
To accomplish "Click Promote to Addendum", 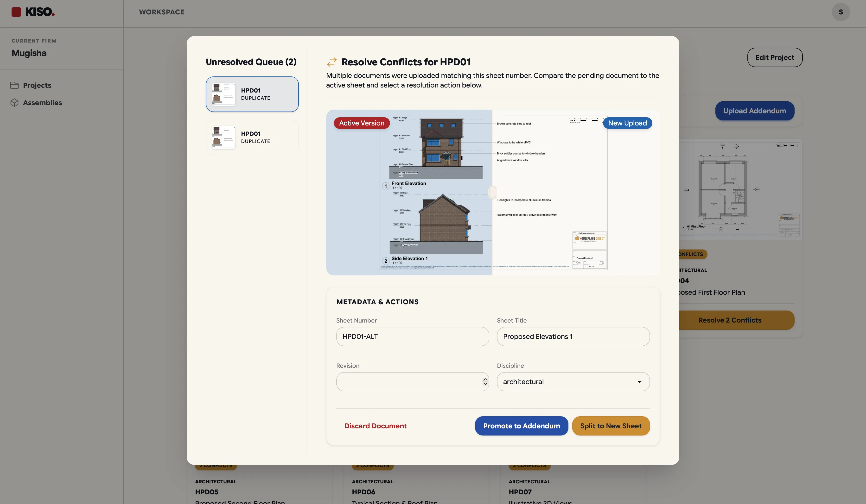I will (521, 426).
